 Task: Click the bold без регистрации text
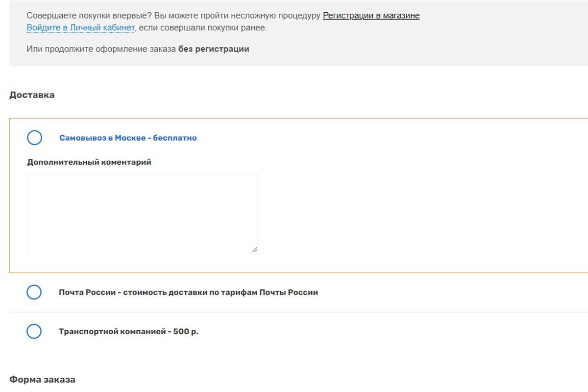point(214,49)
